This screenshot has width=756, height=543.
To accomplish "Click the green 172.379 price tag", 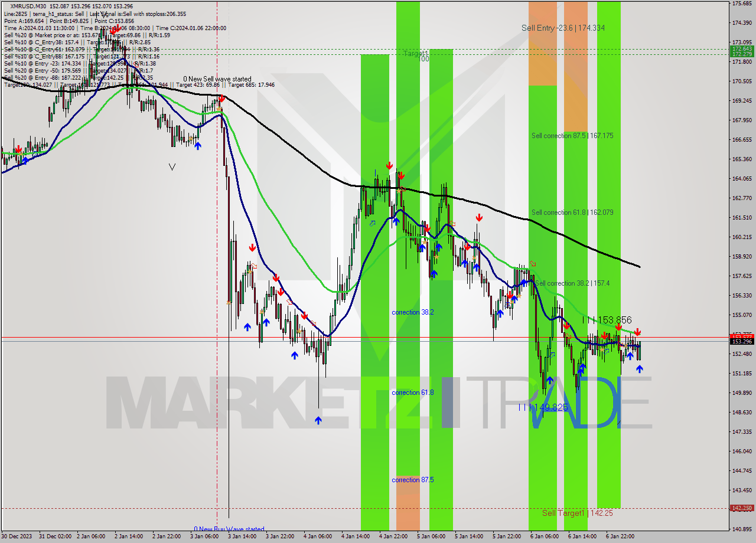I will (x=742, y=54).
